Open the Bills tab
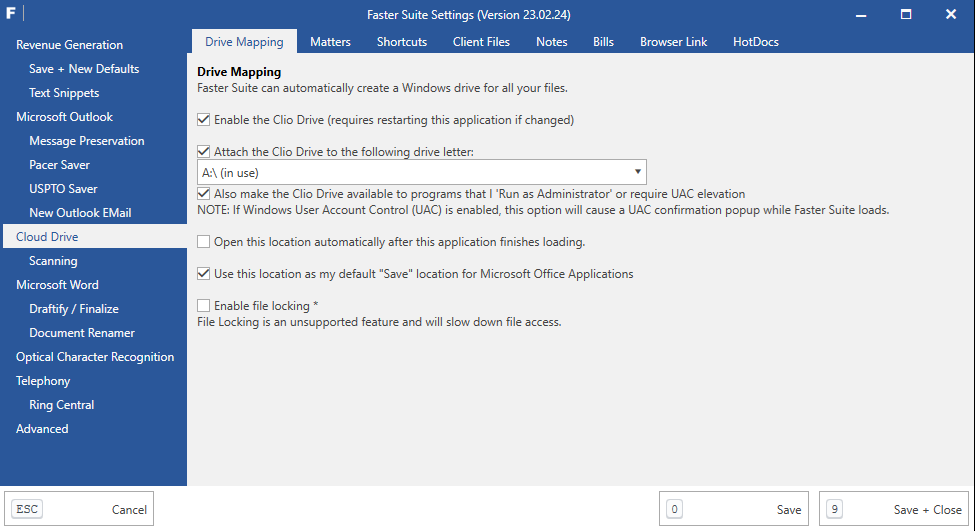This screenshot has height=531, width=975. tap(603, 42)
